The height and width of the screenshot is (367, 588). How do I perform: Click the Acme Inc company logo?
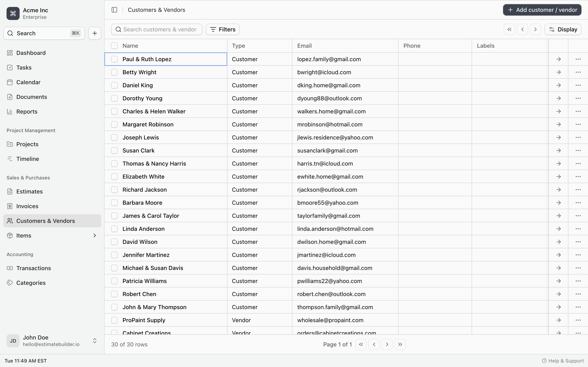13,13
